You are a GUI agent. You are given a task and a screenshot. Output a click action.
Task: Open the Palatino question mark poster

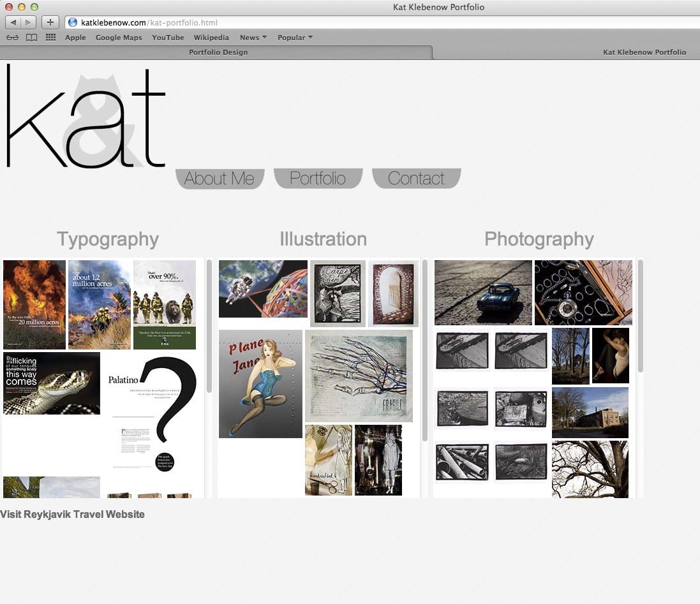tap(152, 415)
